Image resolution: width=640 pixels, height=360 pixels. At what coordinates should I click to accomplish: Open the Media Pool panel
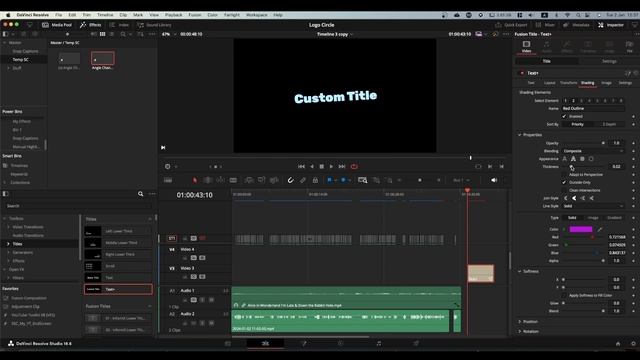coord(57,25)
